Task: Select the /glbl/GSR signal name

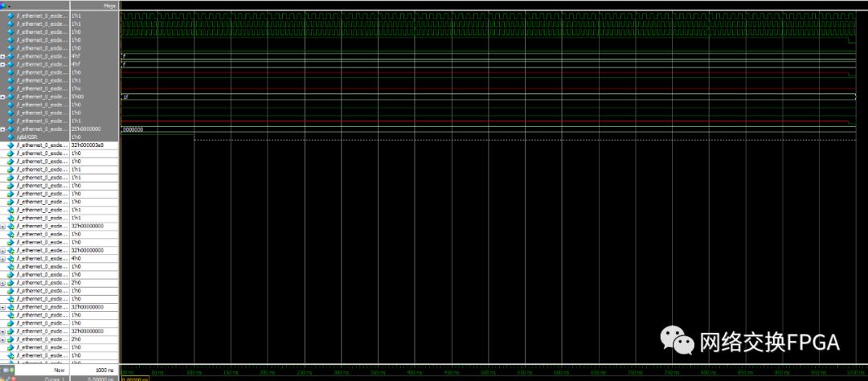Action: 26,137
